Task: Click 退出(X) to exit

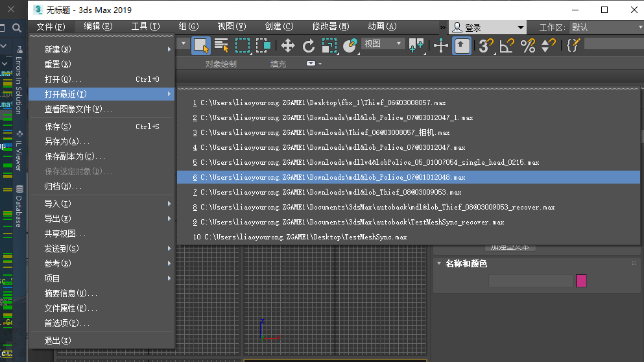Action: (x=101, y=341)
